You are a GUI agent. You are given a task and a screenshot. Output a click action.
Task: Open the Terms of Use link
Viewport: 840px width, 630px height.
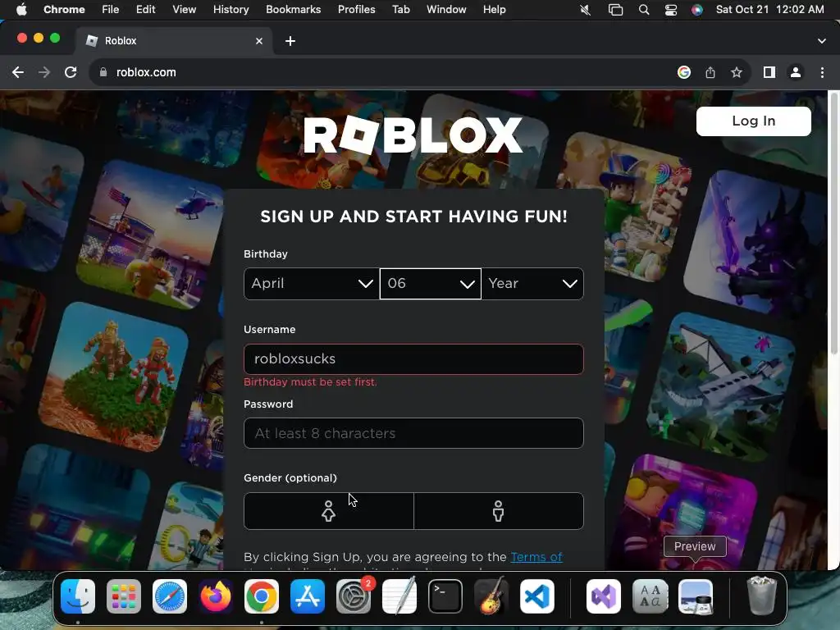pyautogui.click(x=536, y=557)
